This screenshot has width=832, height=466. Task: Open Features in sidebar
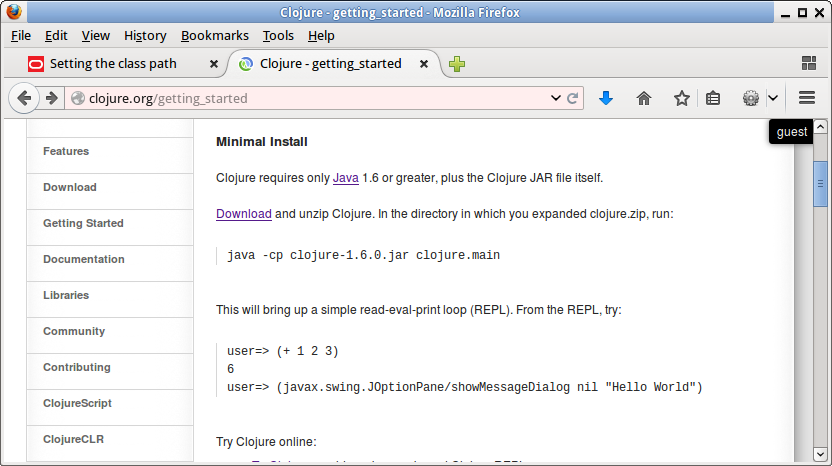click(x=66, y=151)
